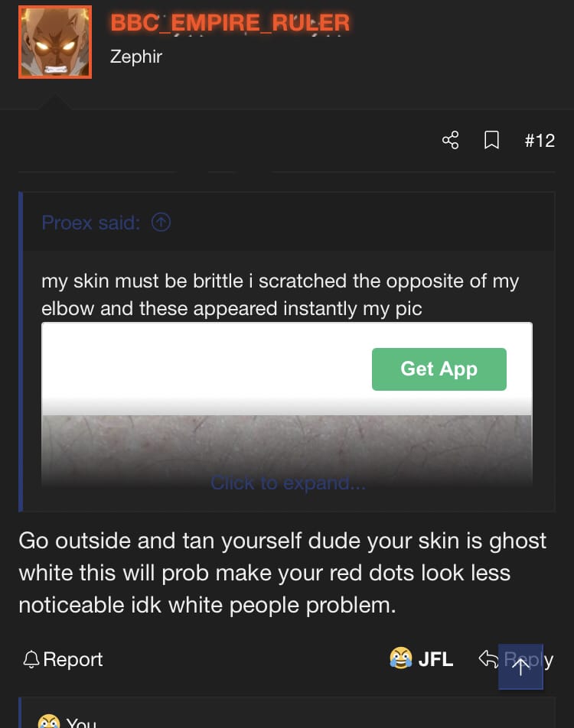
Task: Click the Zephir user title text
Action: [136, 57]
